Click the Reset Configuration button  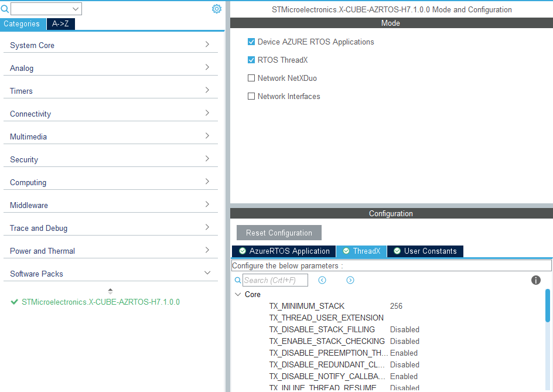tap(279, 233)
